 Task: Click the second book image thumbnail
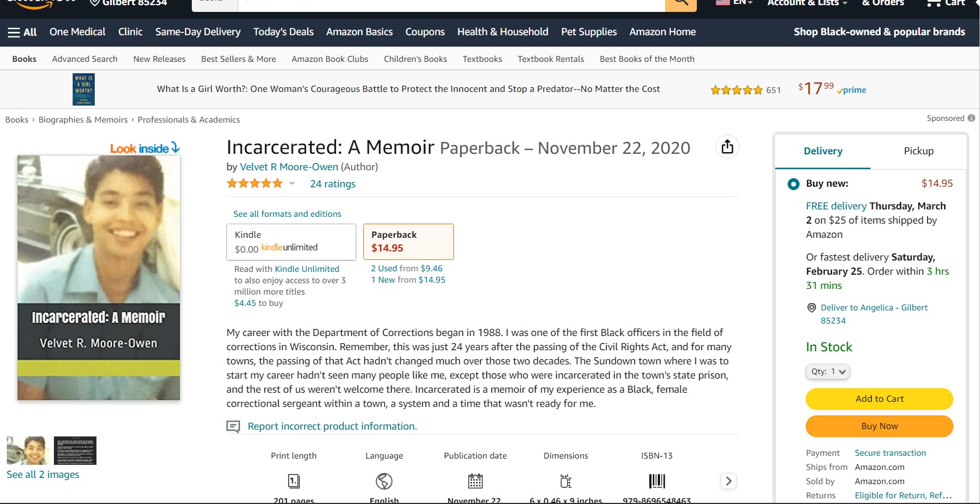click(75, 451)
